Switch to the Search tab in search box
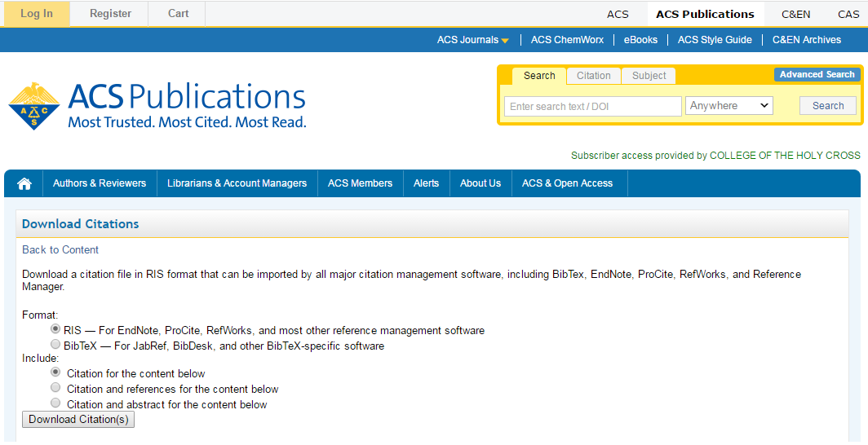Screen dimensions: 868x445 [539, 76]
